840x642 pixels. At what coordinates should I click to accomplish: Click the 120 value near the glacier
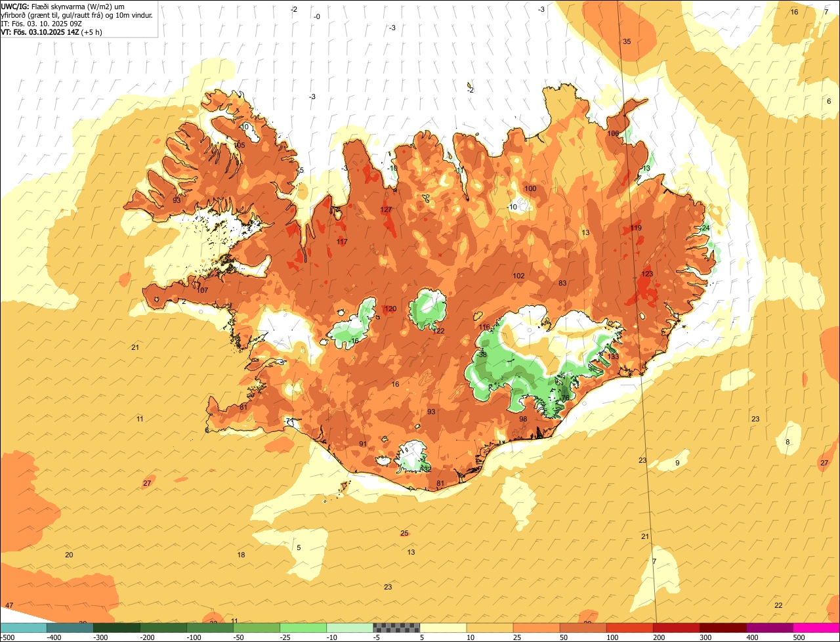point(391,309)
